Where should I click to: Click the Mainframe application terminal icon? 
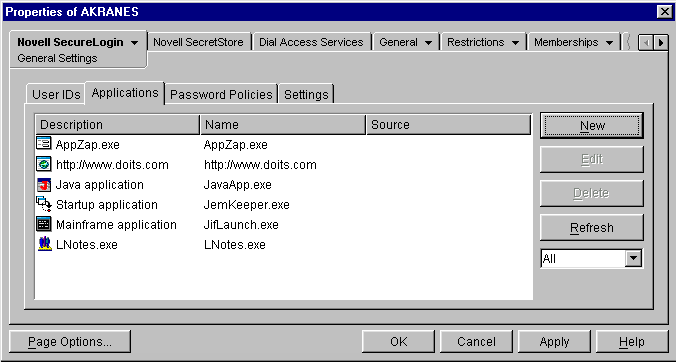44,225
